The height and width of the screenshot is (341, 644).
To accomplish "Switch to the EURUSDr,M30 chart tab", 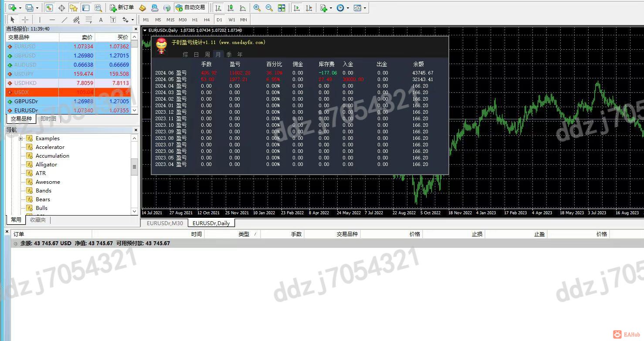I will (165, 223).
